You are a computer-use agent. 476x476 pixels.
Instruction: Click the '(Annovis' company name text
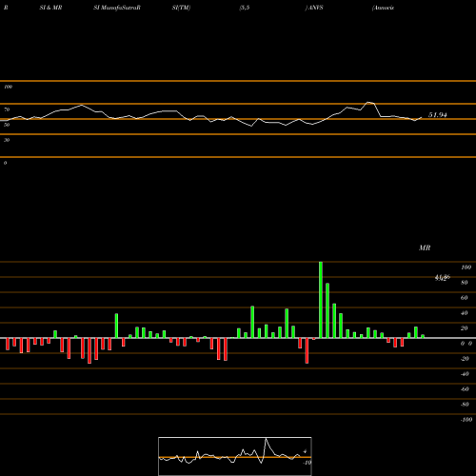point(383,8)
